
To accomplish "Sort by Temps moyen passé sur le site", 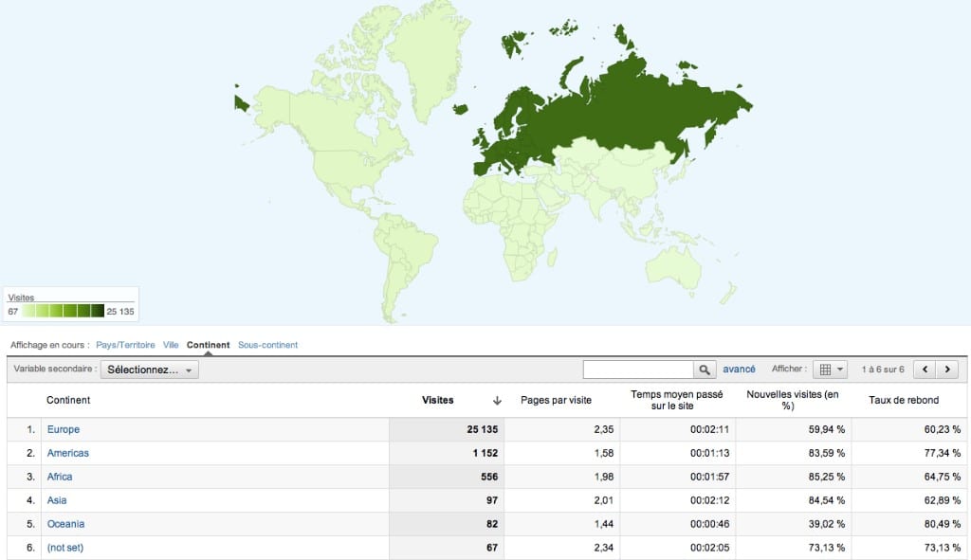I will click(x=676, y=400).
